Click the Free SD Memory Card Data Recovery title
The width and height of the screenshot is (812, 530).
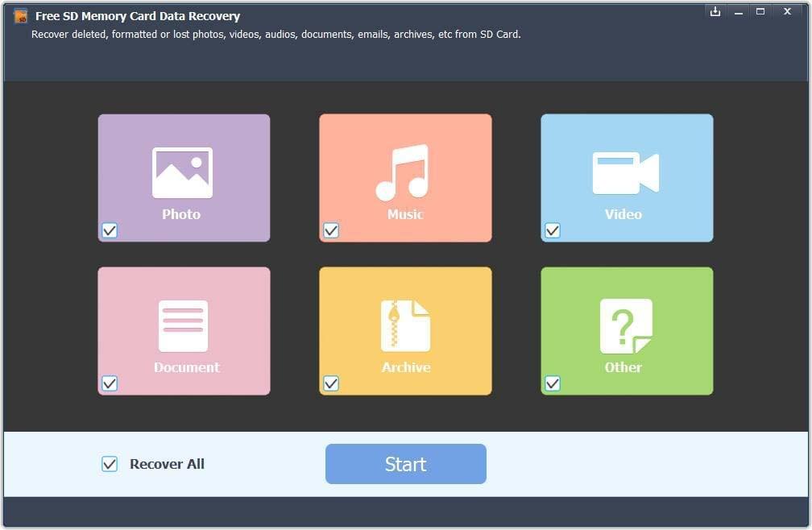[x=138, y=16]
